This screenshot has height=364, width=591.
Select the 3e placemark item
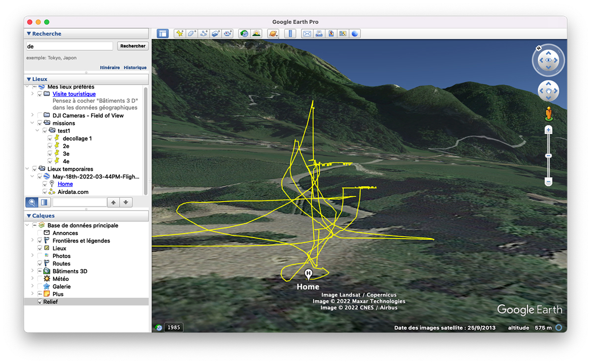tap(66, 154)
